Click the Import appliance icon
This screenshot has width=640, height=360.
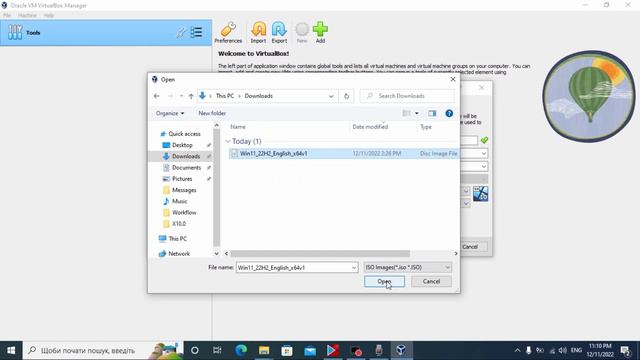pyautogui.click(x=258, y=33)
